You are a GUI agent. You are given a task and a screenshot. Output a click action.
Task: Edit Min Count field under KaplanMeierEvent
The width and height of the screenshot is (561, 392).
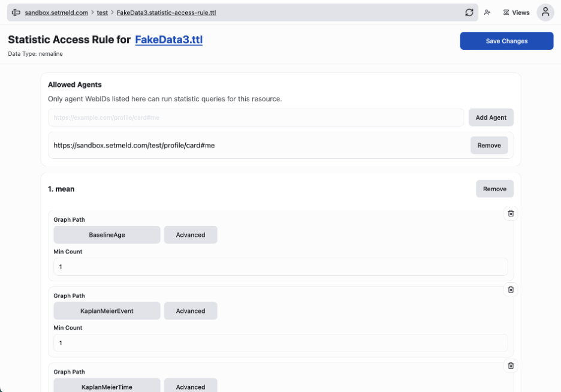point(280,343)
